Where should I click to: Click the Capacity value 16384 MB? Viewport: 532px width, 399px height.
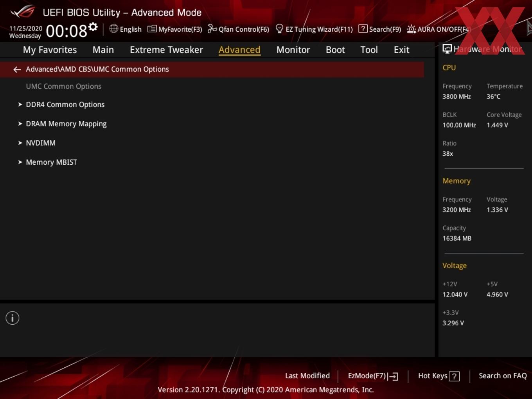tap(457, 238)
